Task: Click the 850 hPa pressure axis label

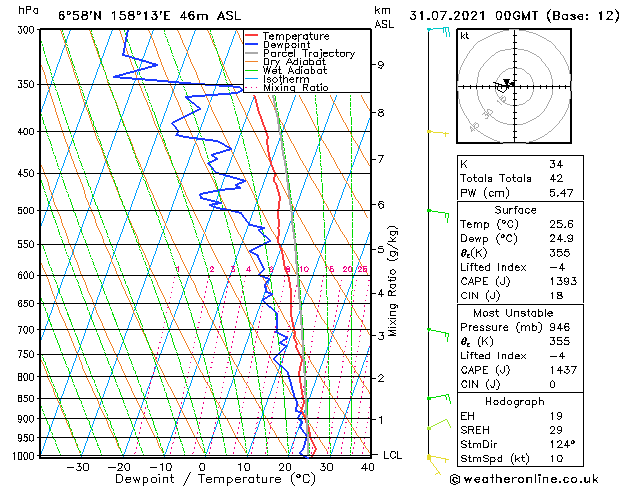Action: (x=26, y=399)
